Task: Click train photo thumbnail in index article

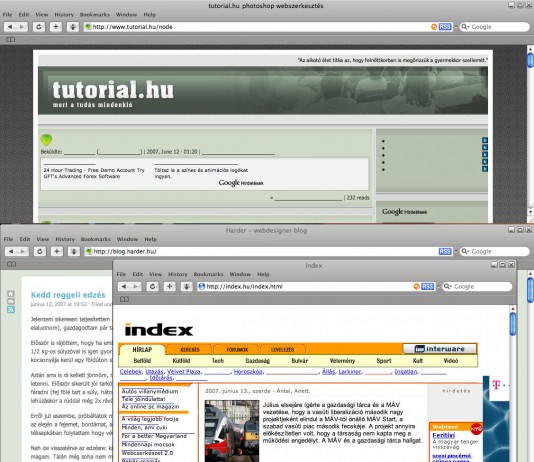Action: coord(232,431)
